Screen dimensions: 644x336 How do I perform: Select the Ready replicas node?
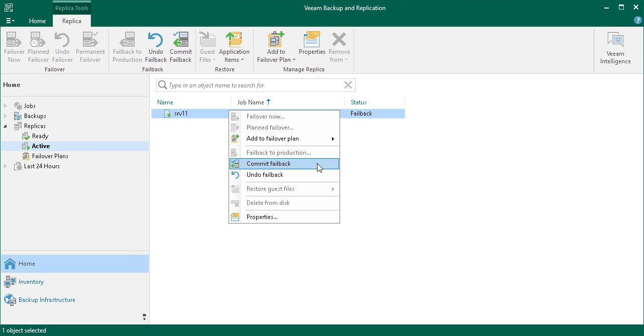pos(40,136)
